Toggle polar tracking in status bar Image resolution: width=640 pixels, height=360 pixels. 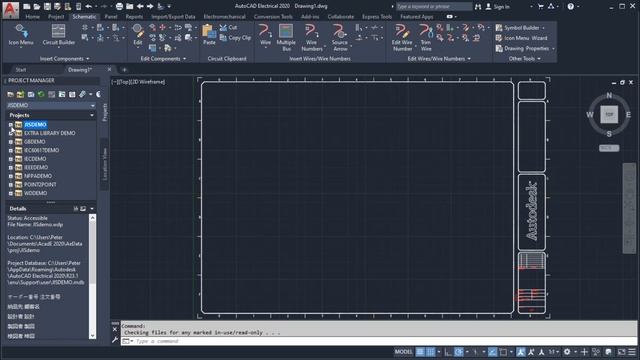pyautogui.click(x=459, y=351)
